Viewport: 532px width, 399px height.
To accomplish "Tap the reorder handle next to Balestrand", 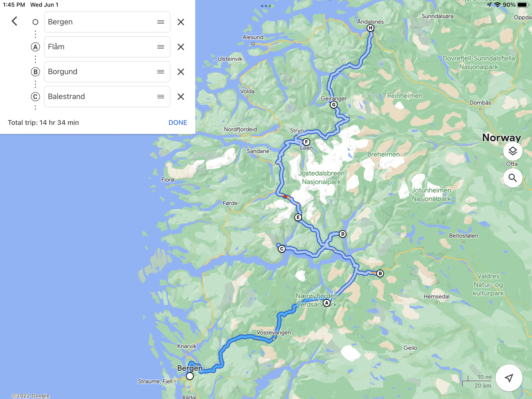I will coord(161,97).
